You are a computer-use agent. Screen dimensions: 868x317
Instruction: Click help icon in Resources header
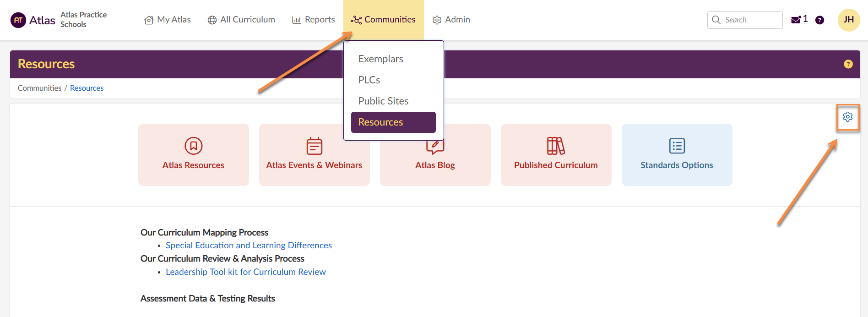point(848,64)
